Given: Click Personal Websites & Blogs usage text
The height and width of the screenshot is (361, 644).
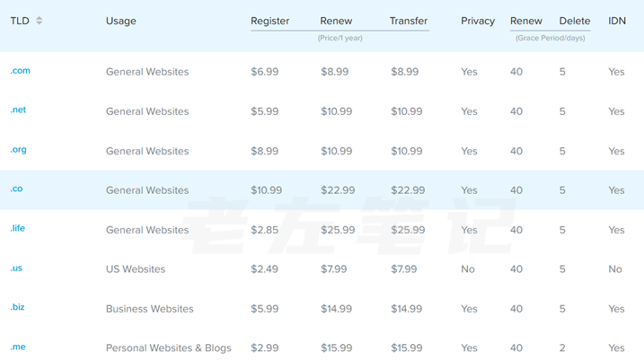Looking at the screenshot, I should 168,348.
